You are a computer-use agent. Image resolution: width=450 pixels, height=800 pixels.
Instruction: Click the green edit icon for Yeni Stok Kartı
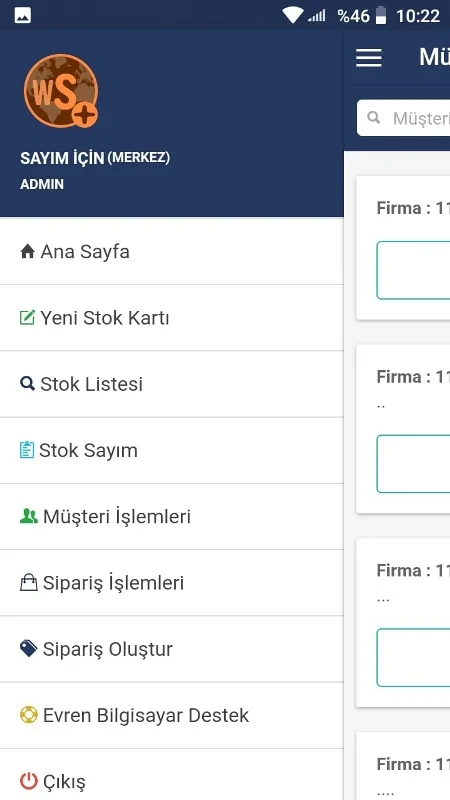pos(27,317)
